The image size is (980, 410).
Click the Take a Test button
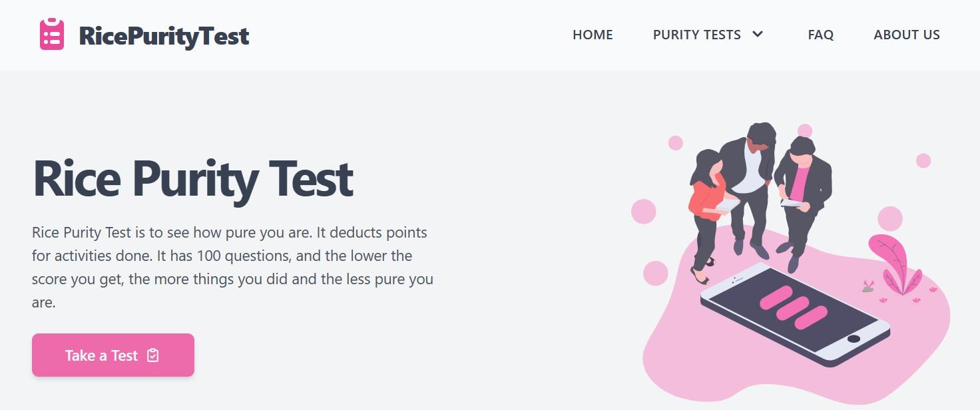[113, 355]
